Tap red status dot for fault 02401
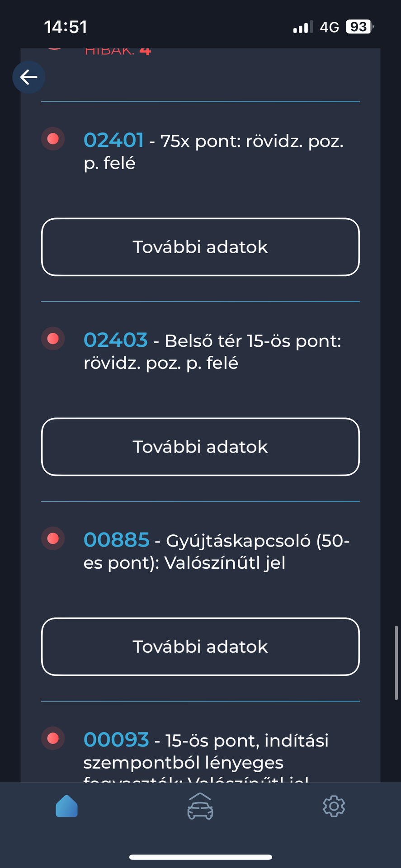401x868 pixels. point(53,139)
